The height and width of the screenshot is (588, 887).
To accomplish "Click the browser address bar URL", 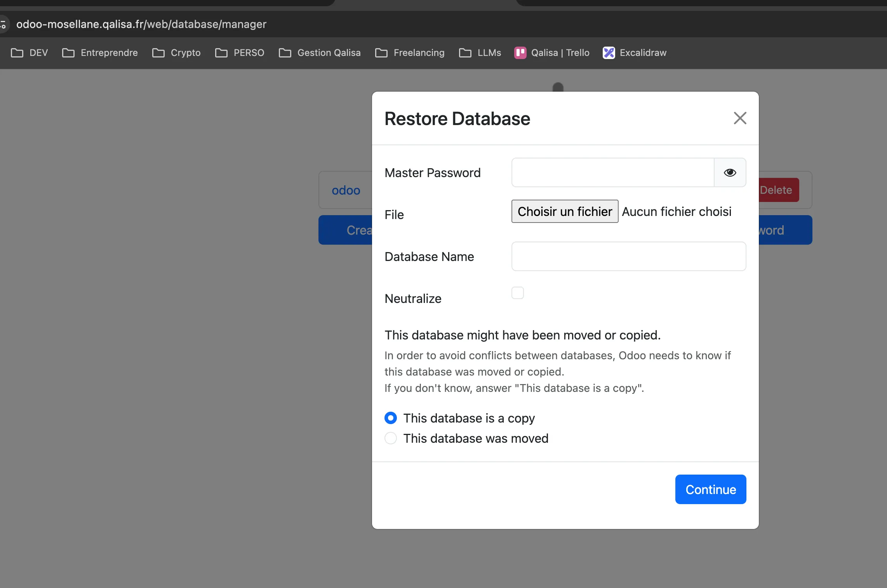I will (x=141, y=24).
